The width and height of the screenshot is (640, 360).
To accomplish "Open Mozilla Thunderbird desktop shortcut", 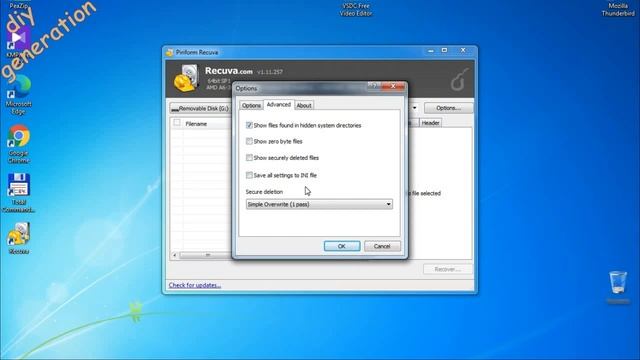I will coord(618,9).
